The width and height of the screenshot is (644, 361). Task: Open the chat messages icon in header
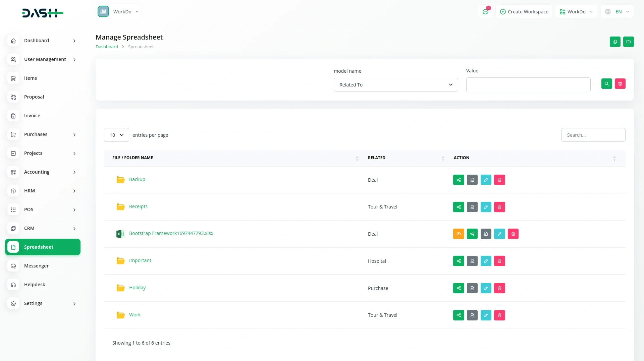(x=485, y=12)
